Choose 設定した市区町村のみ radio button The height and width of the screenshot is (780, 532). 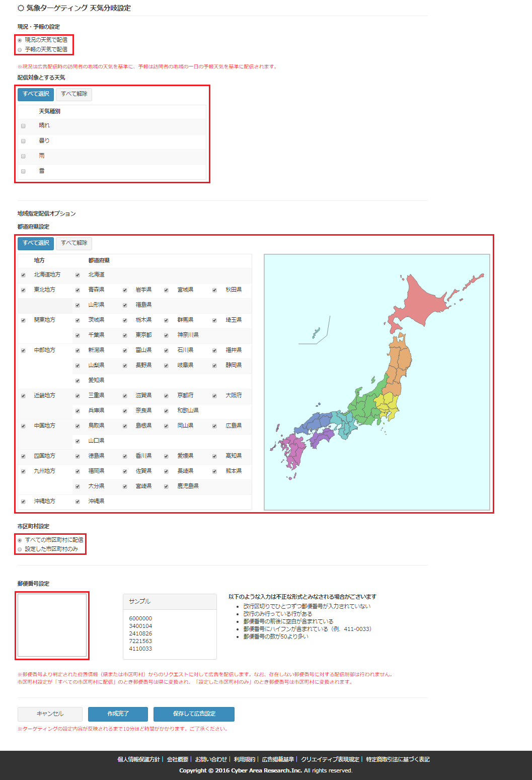(x=20, y=549)
